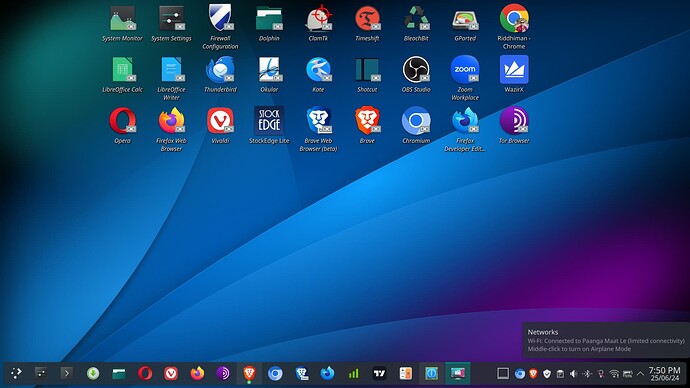This screenshot has height=388, width=690.
Task: Launch the Firefox Web Browser desktop icon
Action: 171,121
